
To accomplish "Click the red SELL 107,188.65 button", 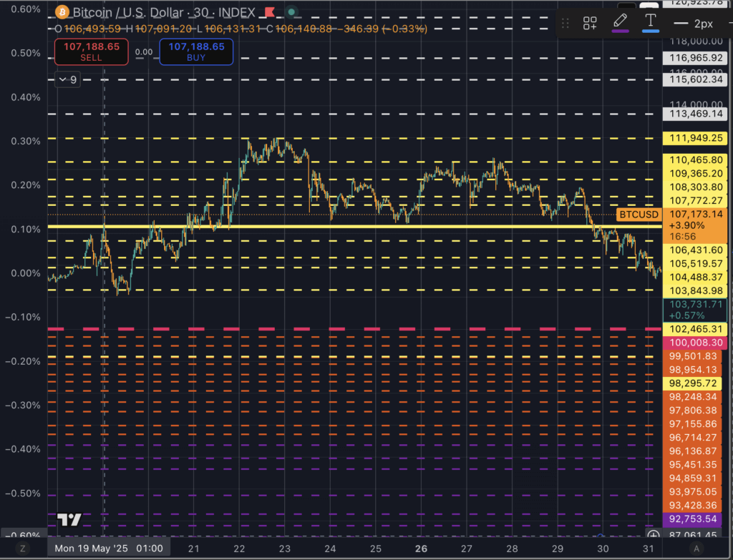I will tap(91, 50).
